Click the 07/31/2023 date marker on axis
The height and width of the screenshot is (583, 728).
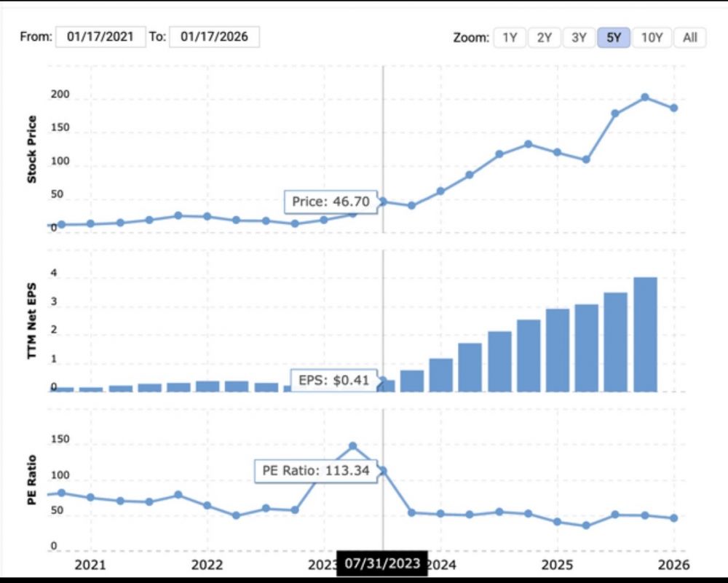click(381, 564)
